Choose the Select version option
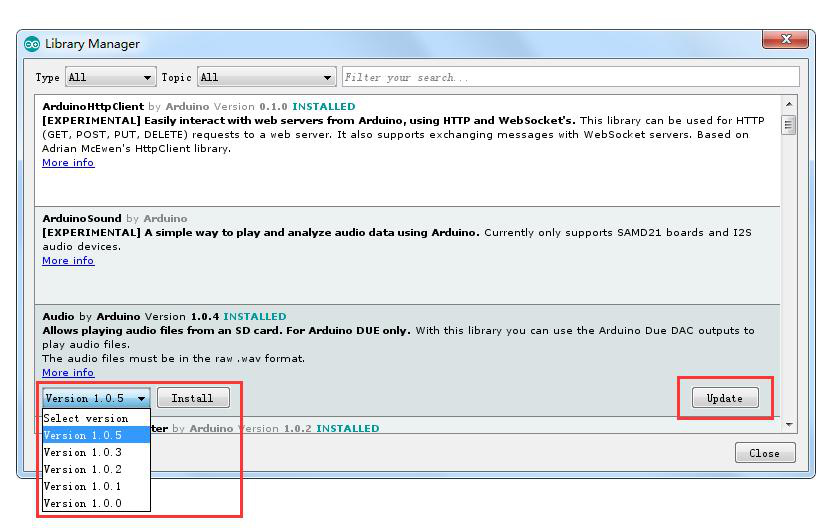836x528 pixels. click(x=96, y=418)
